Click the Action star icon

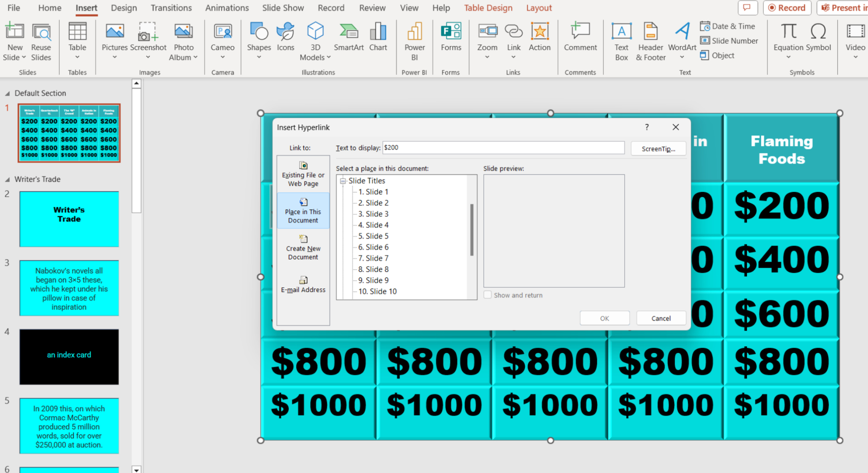coord(539,32)
